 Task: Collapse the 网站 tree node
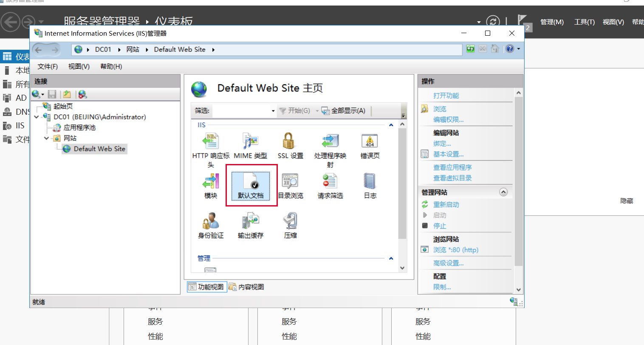[47, 138]
